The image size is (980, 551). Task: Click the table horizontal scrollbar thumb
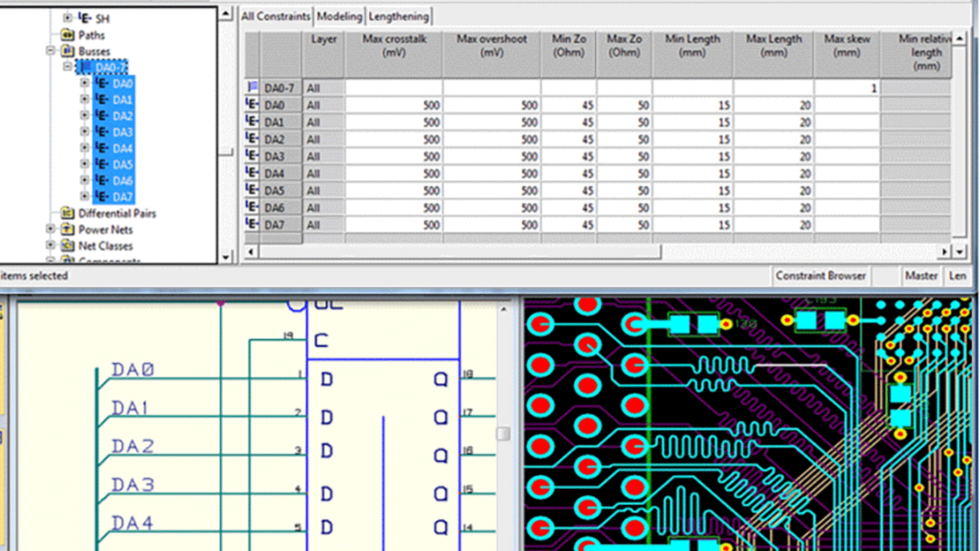459,252
